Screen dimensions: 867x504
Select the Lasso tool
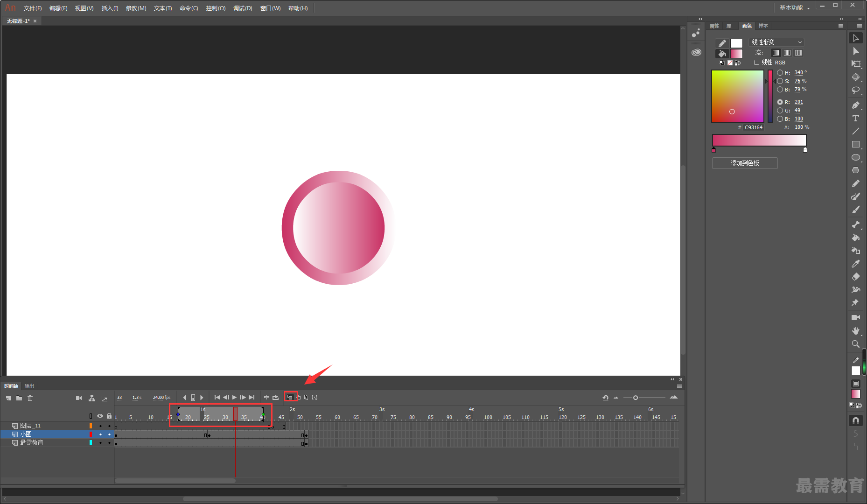pos(856,90)
